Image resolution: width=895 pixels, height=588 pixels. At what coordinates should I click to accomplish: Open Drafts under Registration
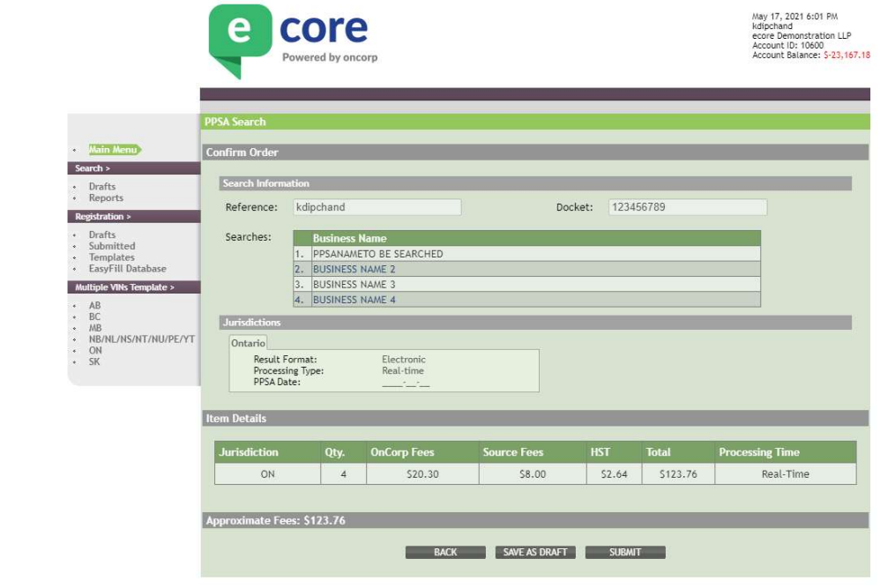[102, 234]
